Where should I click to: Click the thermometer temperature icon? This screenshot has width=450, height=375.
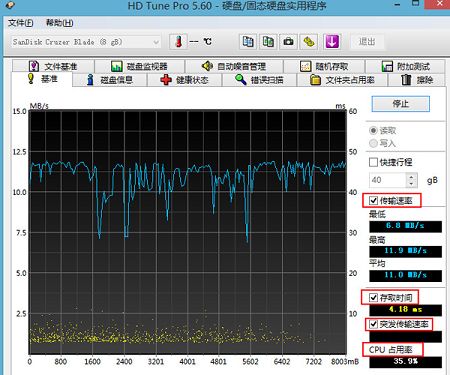(178, 42)
